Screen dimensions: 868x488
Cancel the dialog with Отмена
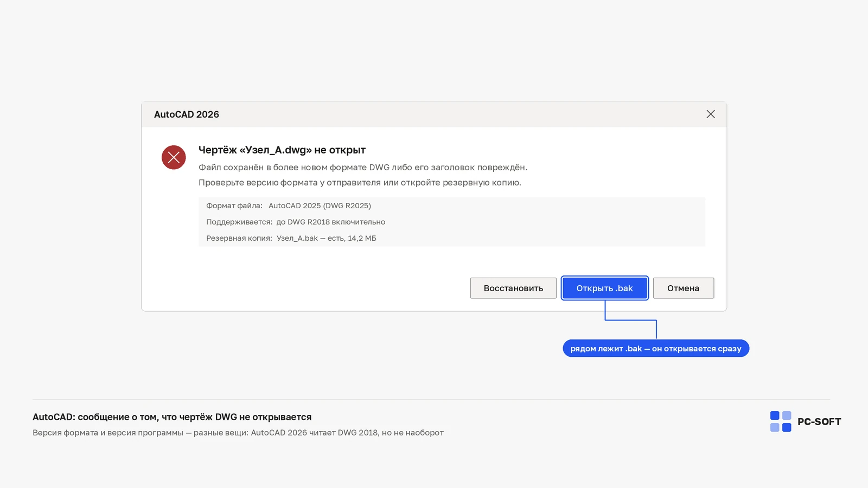coord(683,288)
